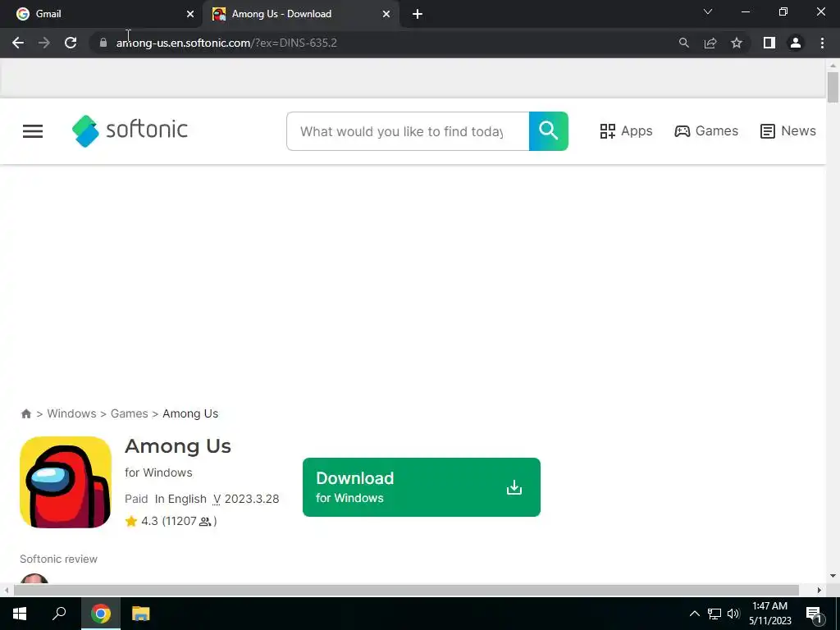Viewport: 840px width, 630px height.
Task: Click the scroll down arrow
Action: tap(833, 576)
